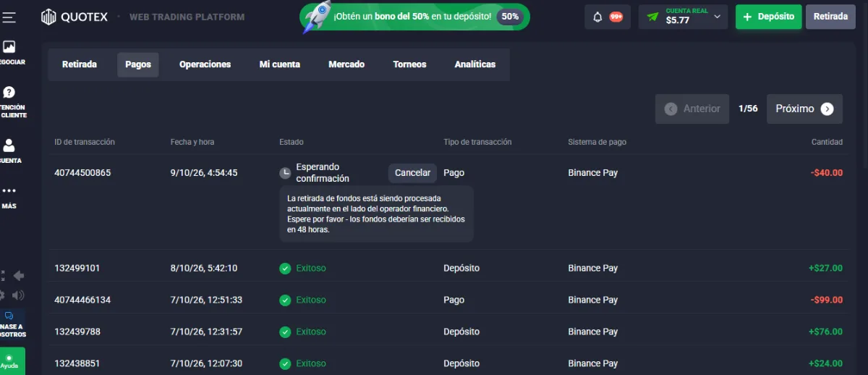Screen dimensions: 868x375
Task: Click the withdrawal processing tooltip message
Action: 376,214
